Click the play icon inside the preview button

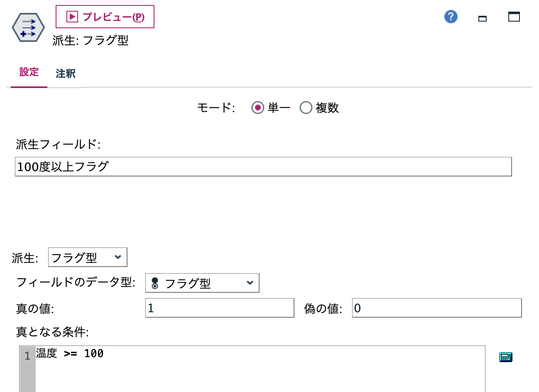[71, 16]
